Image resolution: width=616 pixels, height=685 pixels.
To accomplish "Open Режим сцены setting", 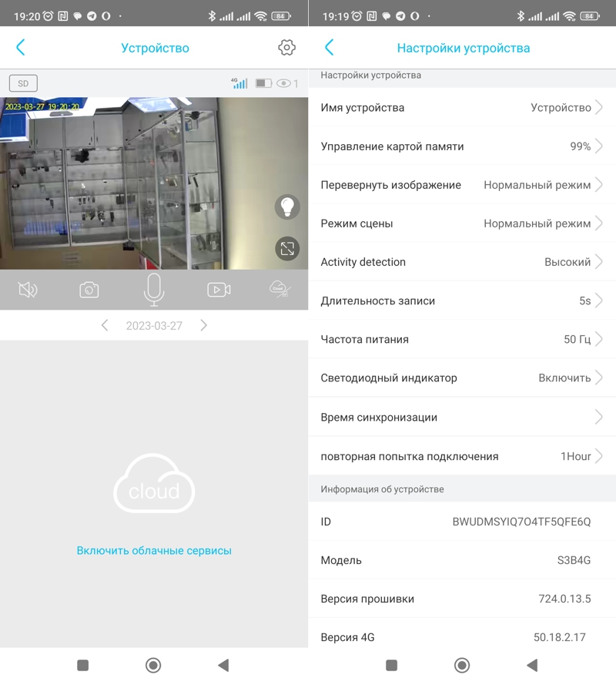I will coord(462,223).
